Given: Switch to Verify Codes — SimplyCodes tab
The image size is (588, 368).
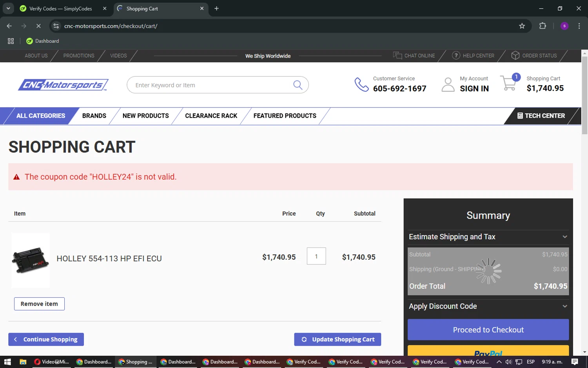Looking at the screenshot, I should [x=61, y=9].
